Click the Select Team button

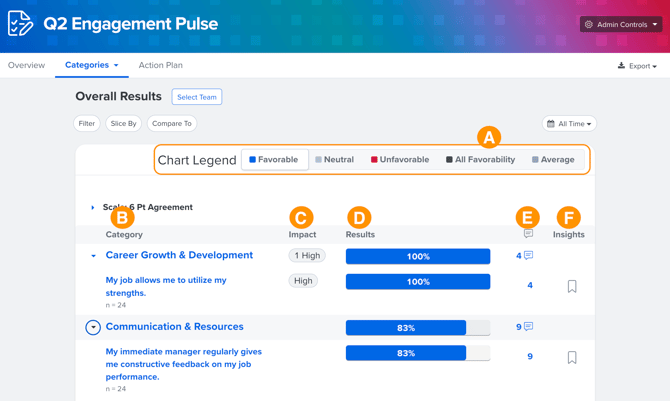(197, 97)
